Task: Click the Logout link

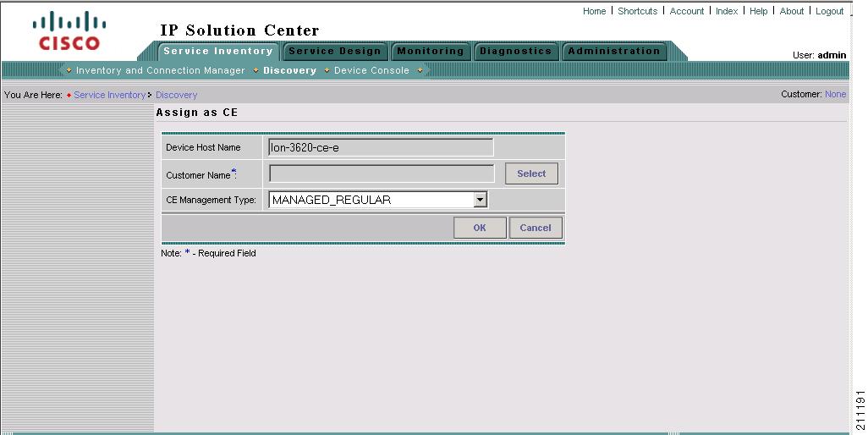Action: (829, 11)
